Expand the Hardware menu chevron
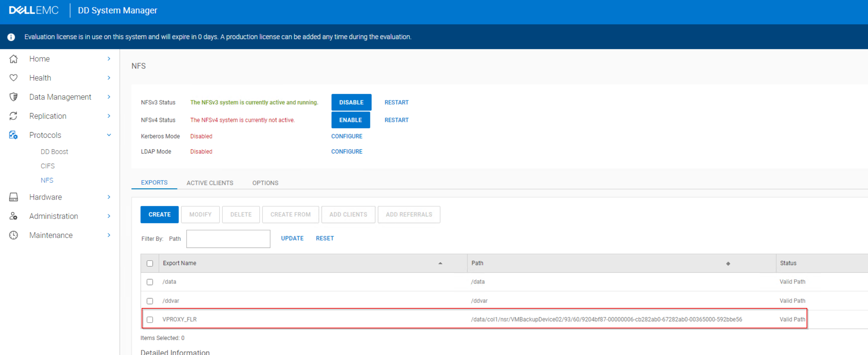The height and width of the screenshot is (355, 868). (109, 197)
